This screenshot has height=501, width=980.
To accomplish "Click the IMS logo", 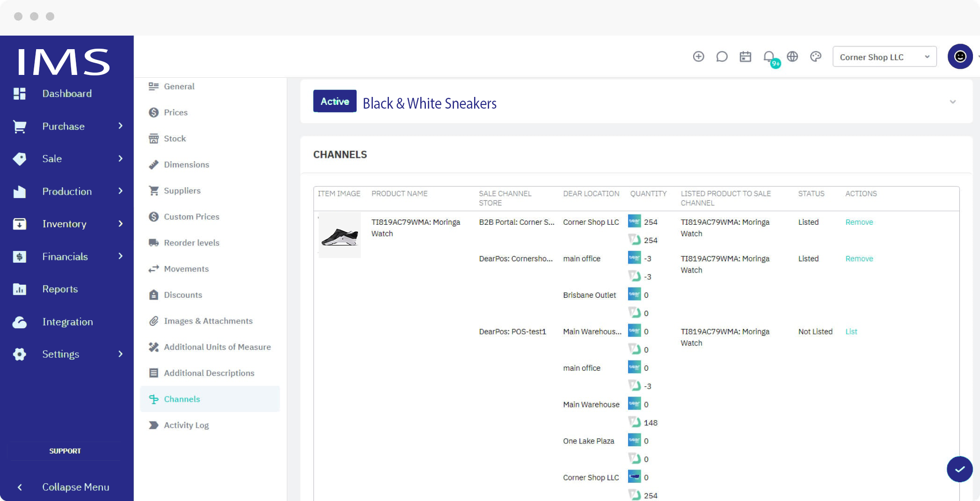I will pyautogui.click(x=64, y=62).
